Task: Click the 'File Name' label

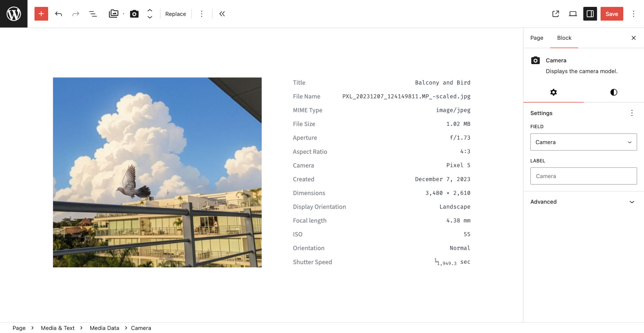Action: (x=306, y=96)
